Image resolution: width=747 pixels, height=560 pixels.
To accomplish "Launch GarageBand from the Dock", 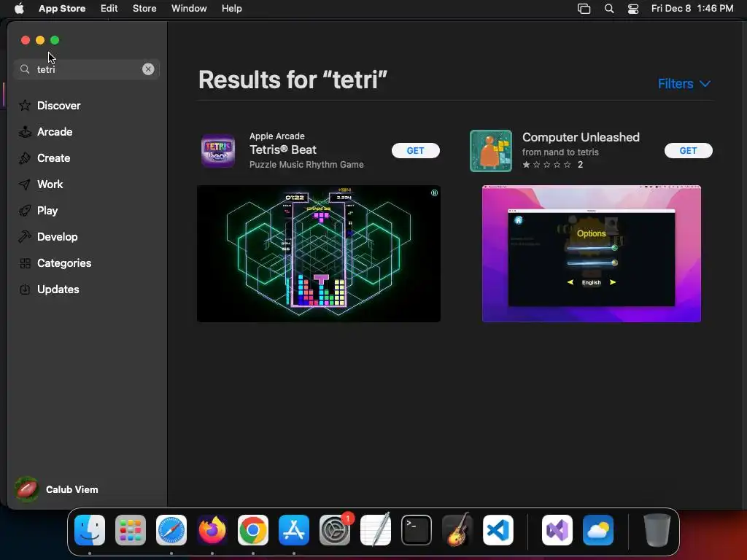I will click(x=457, y=530).
